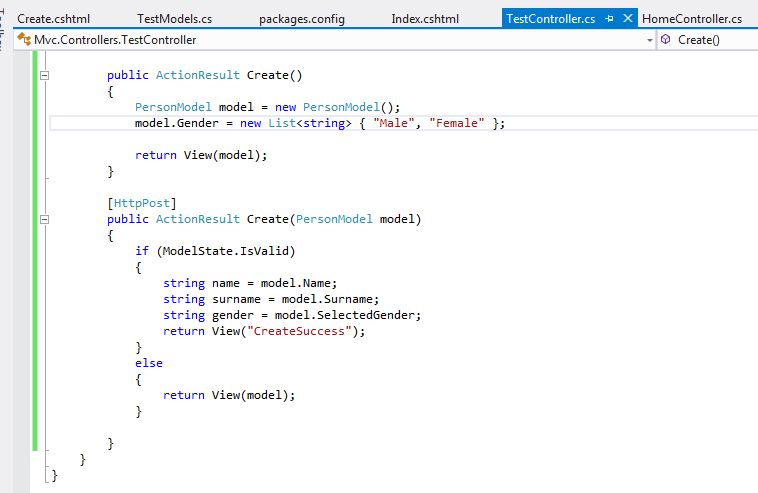758x493 pixels.
Task: Switch to the TestModels.cs tab
Action: coord(174,19)
